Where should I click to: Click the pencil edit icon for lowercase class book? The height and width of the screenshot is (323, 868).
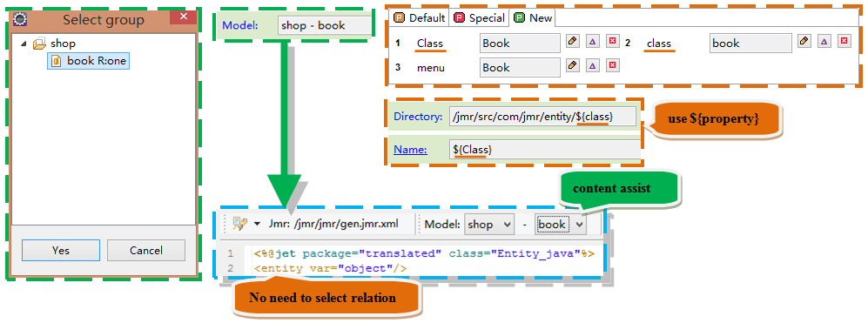point(804,41)
